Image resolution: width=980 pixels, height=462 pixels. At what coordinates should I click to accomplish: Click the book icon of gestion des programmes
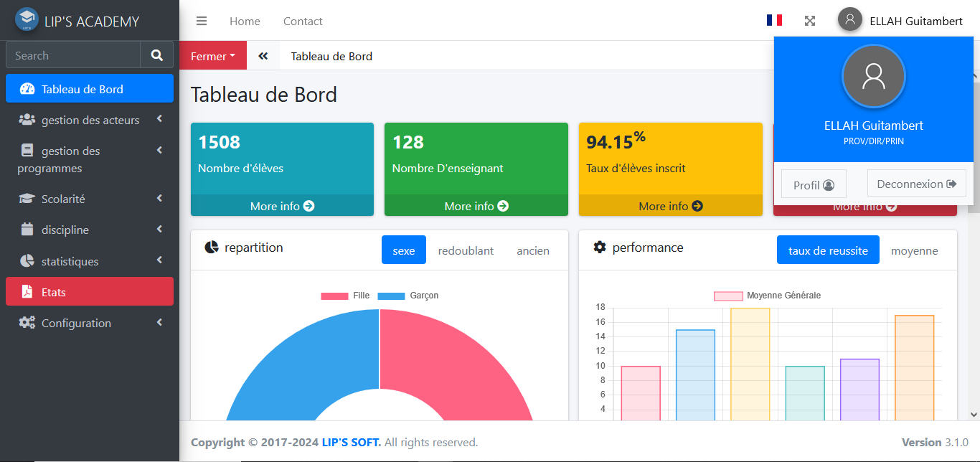click(x=27, y=151)
